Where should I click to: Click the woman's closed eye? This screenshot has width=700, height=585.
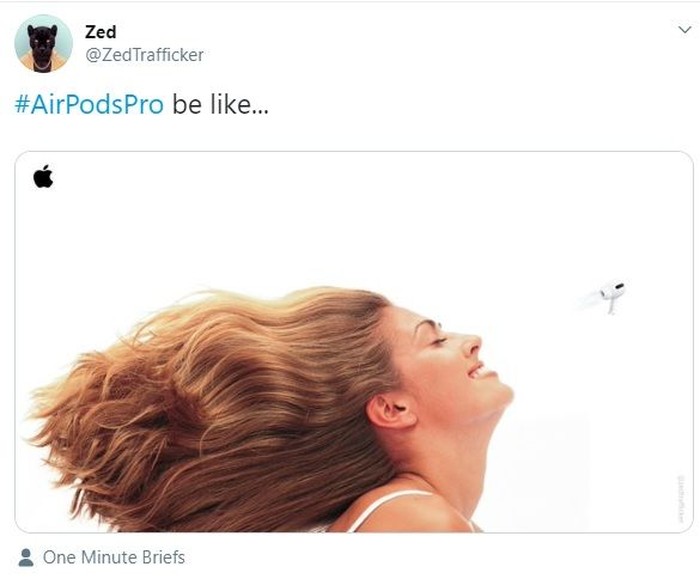click(437, 341)
